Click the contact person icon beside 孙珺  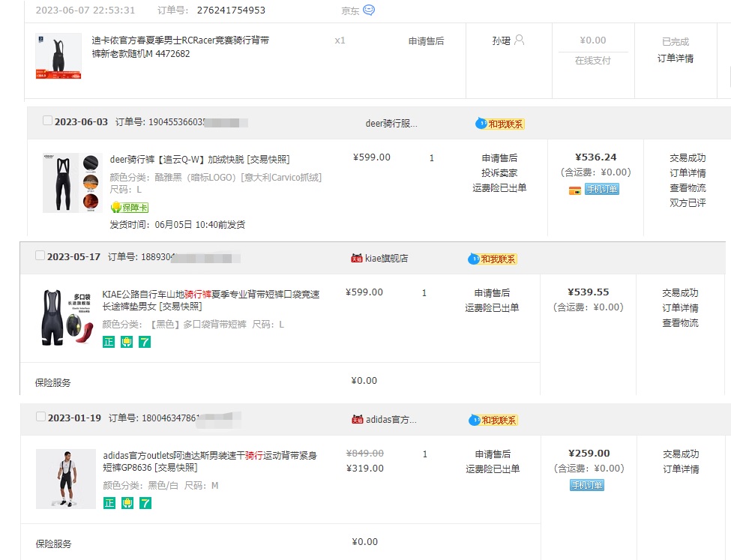519,41
